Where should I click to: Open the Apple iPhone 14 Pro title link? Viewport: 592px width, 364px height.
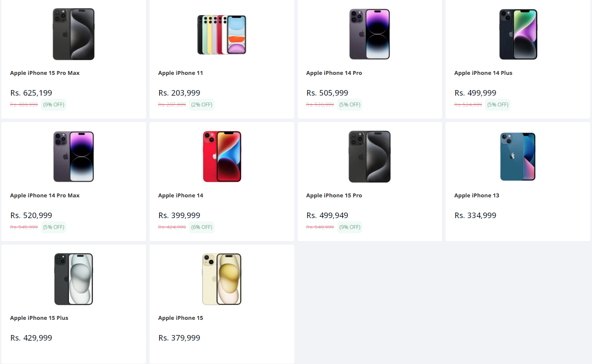[x=334, y=73]
